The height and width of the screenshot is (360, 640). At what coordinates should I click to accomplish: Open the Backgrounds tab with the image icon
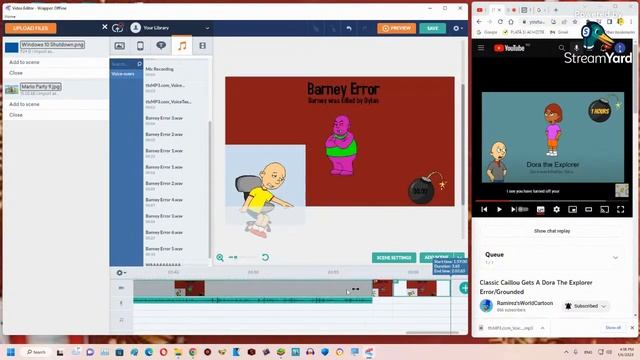pyautogui.click(x=120, y=46)
